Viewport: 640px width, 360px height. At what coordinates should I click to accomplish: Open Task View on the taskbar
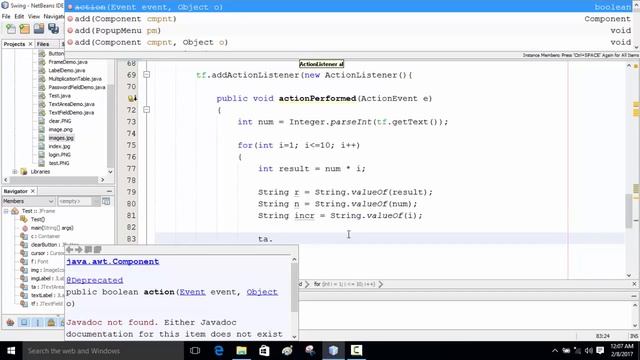click(195, 351)
